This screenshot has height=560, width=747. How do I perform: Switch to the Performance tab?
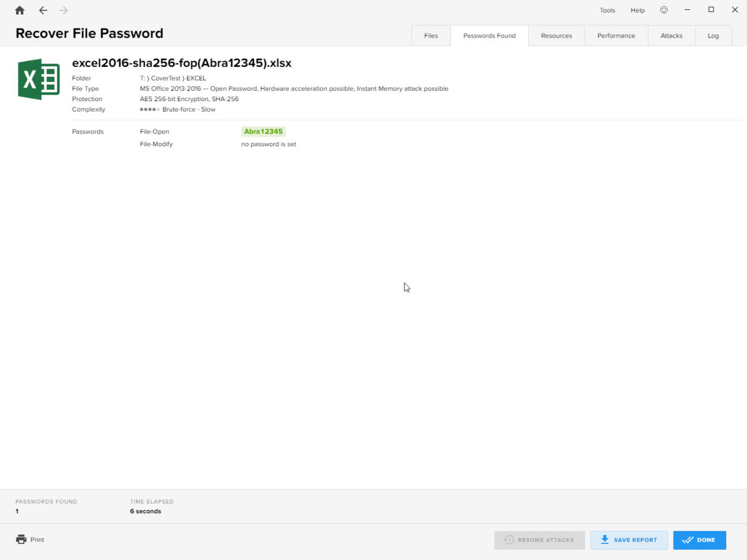(x=616, y=35)
